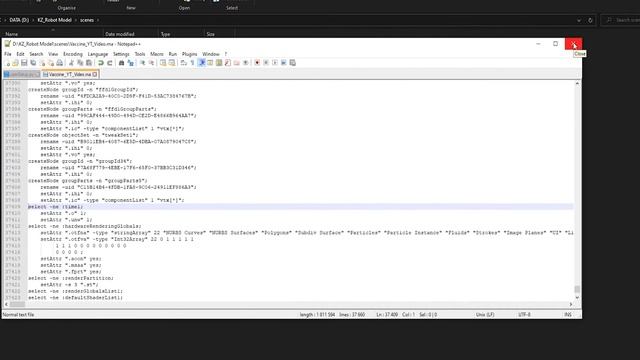Toggle Word Wrap toolbar button
The height and width of the screenshot is (360, 640).
[x=184, y=63]
